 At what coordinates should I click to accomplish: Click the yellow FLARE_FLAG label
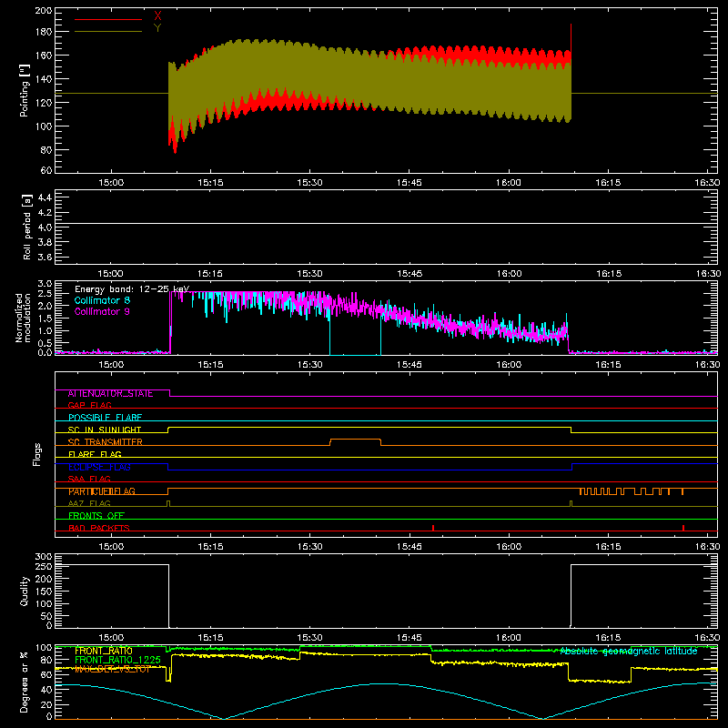coord(95,454)
